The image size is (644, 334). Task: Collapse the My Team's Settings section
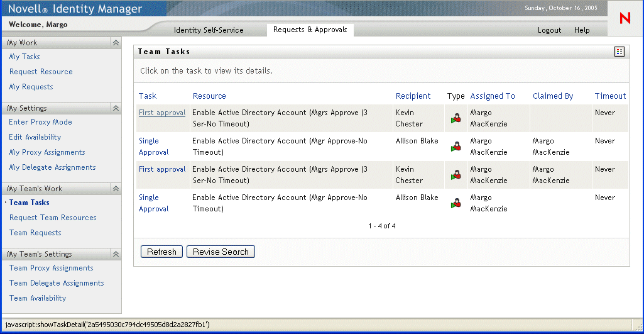click(x=116, y=254)
